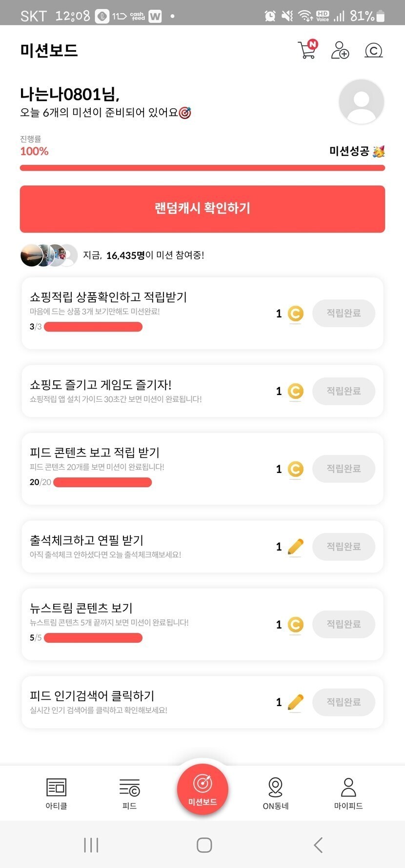Tap the mission participants avatar group

49,255
